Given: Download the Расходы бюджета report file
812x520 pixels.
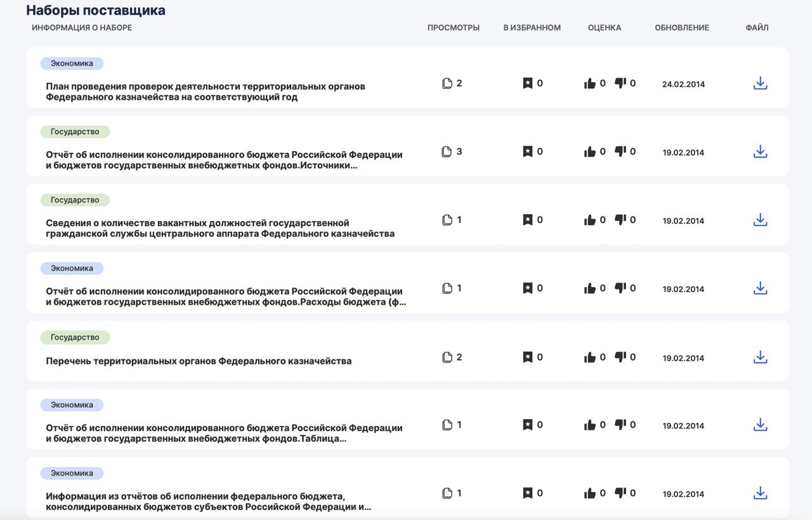Looking at the screenshot, I should coord(760,288).
